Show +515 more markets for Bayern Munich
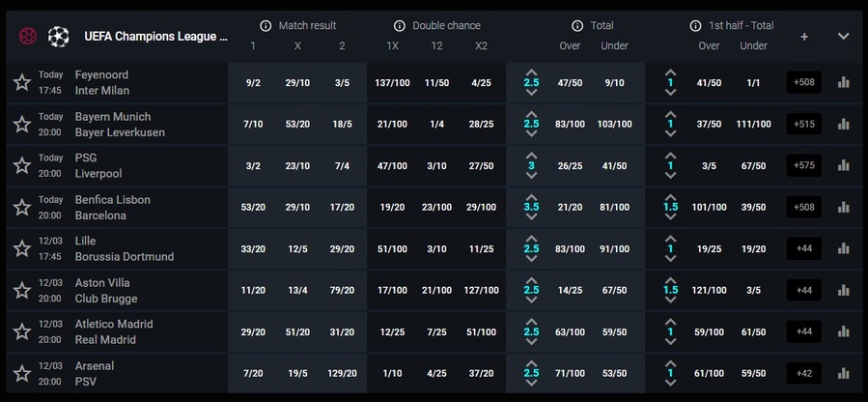The width and height of the screenshot is (868, 402). (x=803, y=124)
